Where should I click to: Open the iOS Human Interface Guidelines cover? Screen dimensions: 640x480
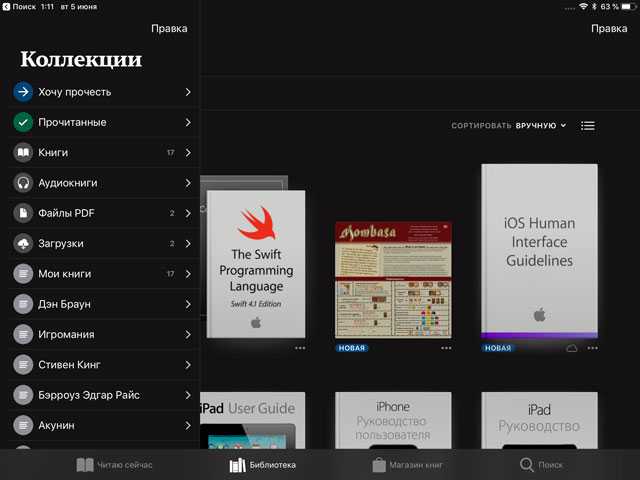(539, 251)
